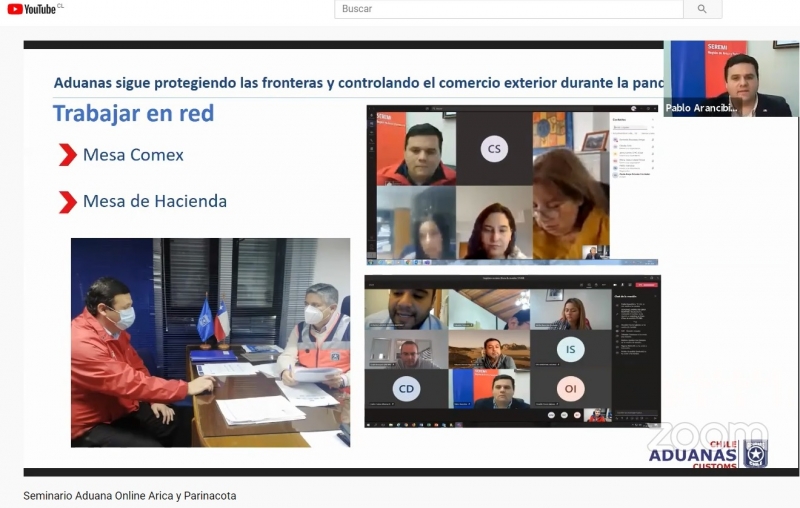Click the YouTube logo to go home

click(33, 9)
